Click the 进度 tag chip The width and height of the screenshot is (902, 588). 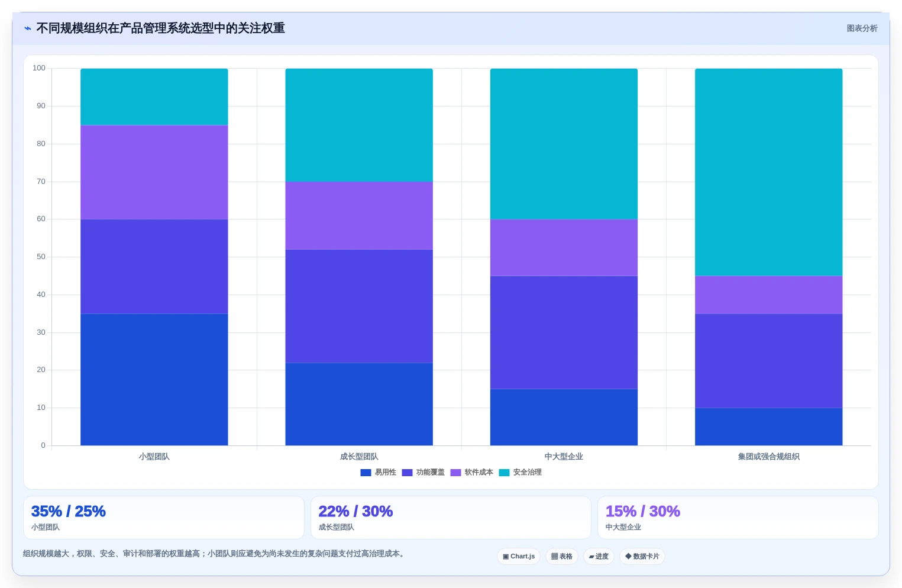pyautogui.click(x=599, y=557)
